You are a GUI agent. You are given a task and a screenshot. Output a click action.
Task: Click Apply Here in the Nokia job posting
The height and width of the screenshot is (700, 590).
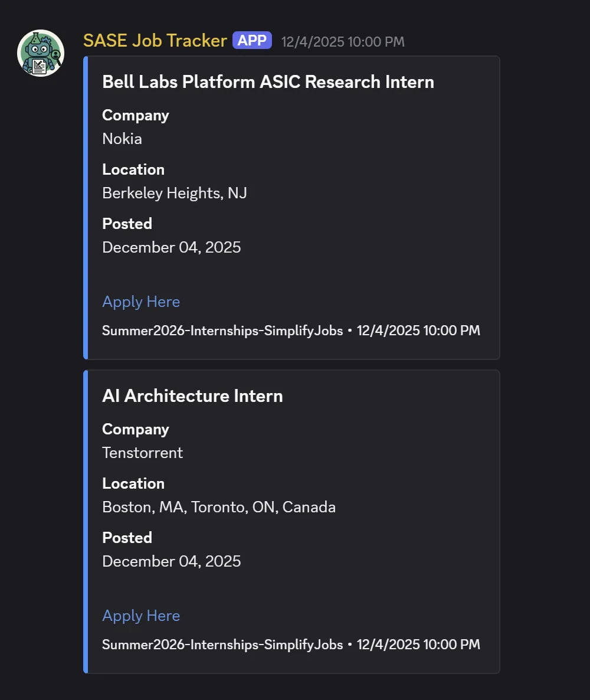coord(141,302)
